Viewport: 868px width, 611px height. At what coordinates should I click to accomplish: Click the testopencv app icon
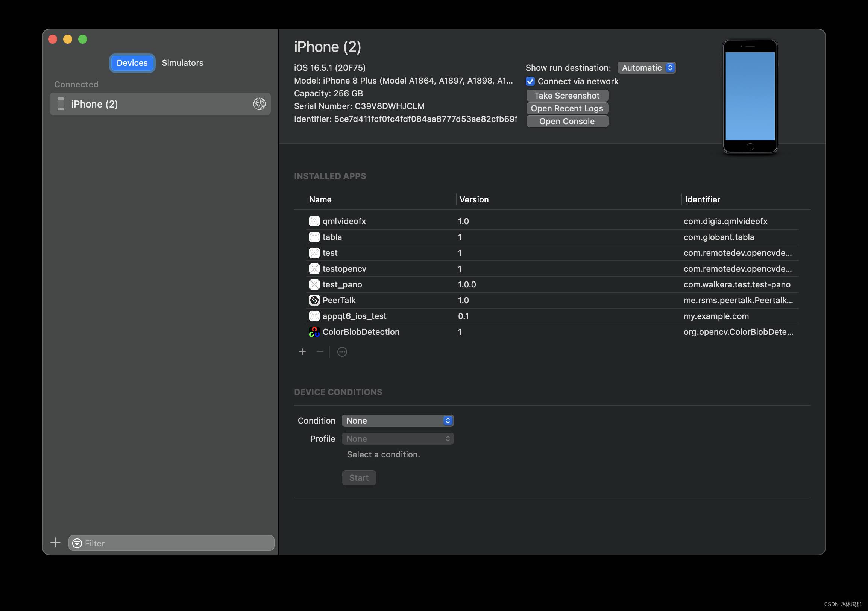314,269
